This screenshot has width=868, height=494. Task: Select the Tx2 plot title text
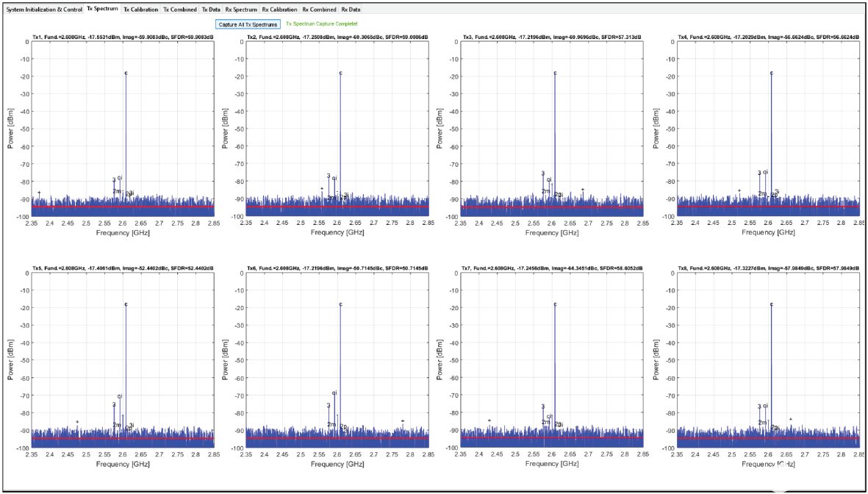tap(337, 37)
